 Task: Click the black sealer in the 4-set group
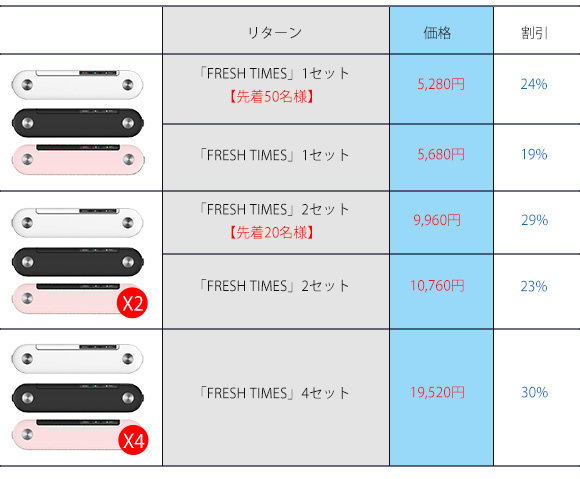point(77,398)
